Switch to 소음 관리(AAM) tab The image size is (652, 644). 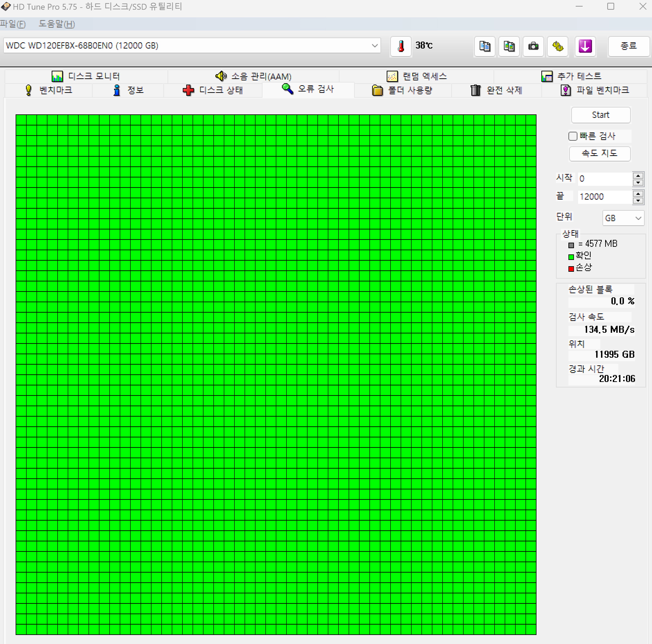pyautogui.click(x=253, y=76)
